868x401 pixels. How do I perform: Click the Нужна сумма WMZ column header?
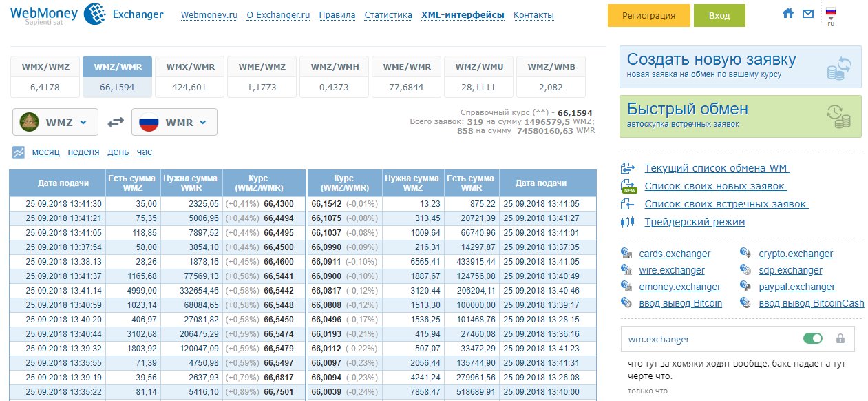point(413,183)
